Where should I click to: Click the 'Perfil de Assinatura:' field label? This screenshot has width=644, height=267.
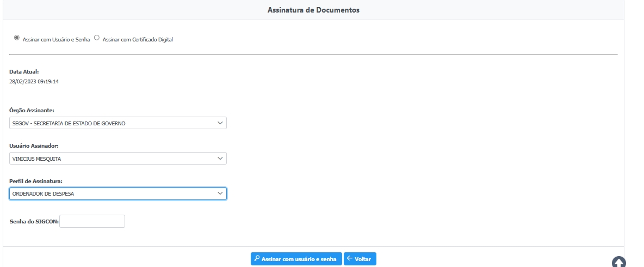(x=36, y=180)
